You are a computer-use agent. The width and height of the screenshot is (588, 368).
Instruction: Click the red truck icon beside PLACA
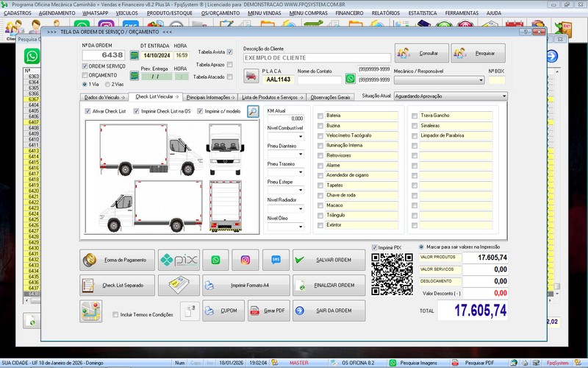click(x=251, y=76)
